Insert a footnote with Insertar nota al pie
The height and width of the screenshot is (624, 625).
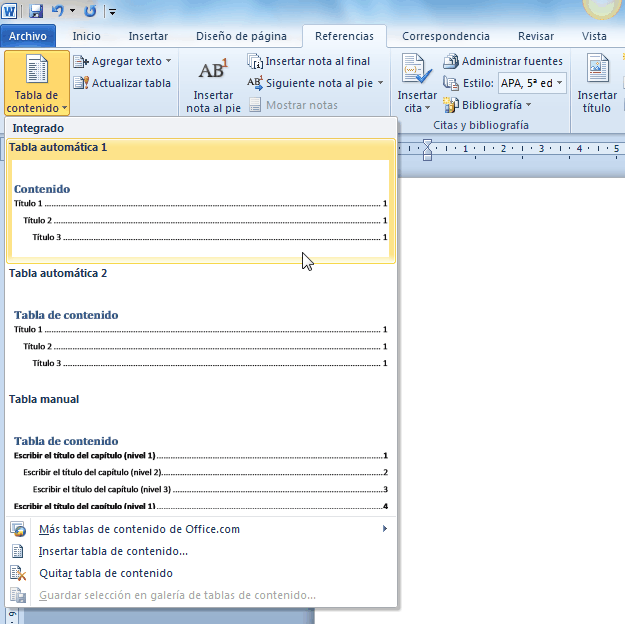[x=213, y=85]
